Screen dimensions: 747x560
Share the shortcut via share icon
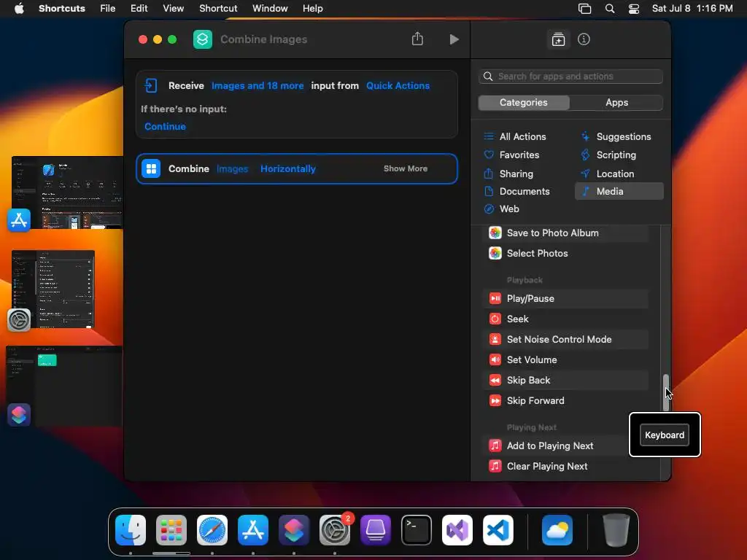[417, 39]
